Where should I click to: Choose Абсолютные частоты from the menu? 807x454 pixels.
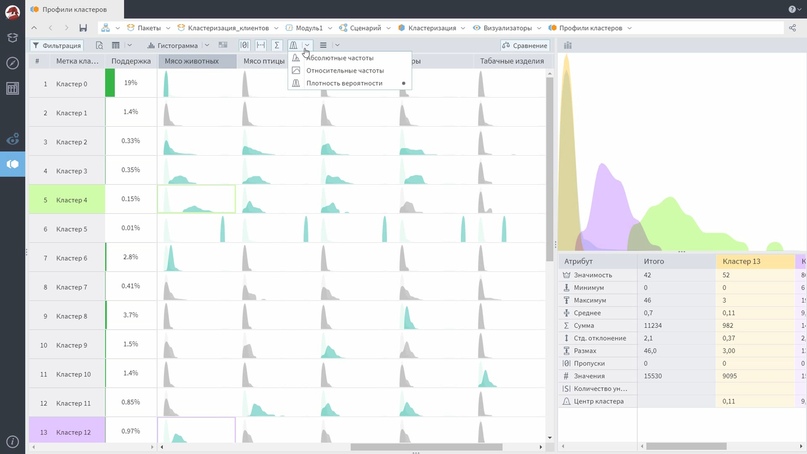(x=339, y=58)
